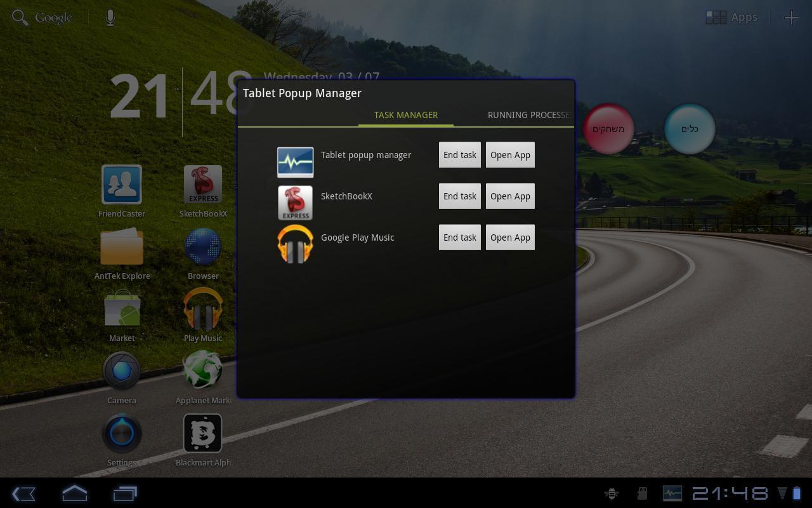Open the Browser globe icon
This screenshot has width=812, height=508.
[x=203, y=246]
